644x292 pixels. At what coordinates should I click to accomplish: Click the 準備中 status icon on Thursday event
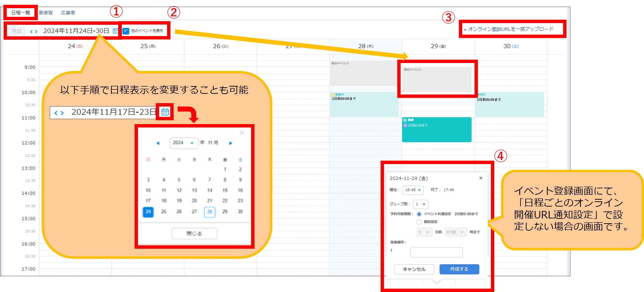point(332,95)
